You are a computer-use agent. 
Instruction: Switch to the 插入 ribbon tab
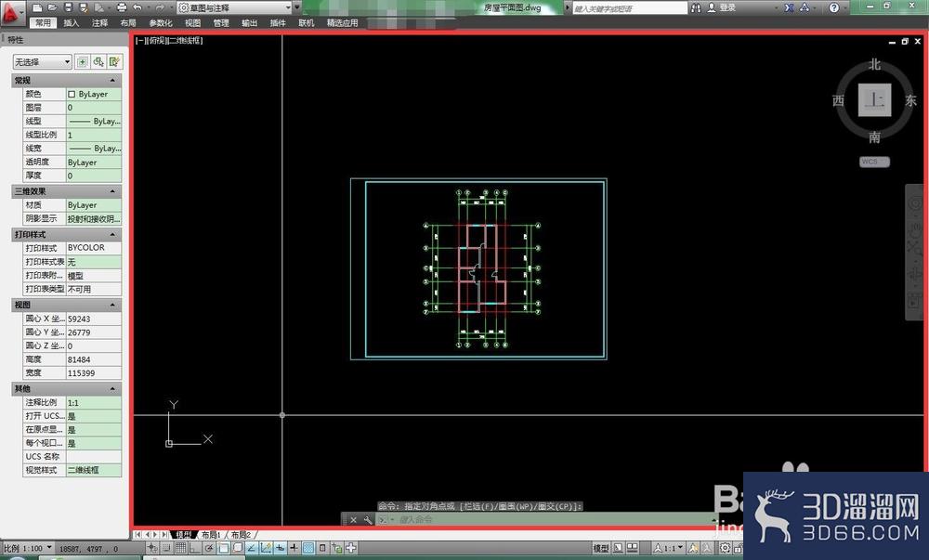point(72,22)
